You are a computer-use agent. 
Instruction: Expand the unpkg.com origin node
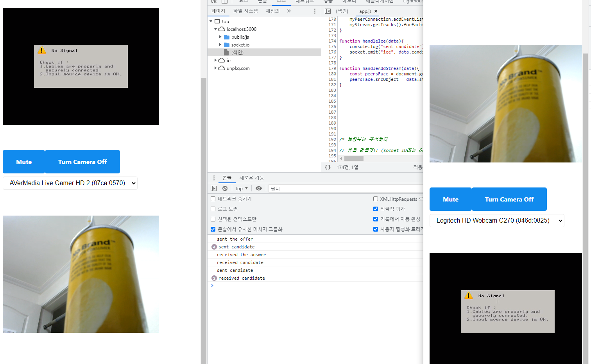215,68
